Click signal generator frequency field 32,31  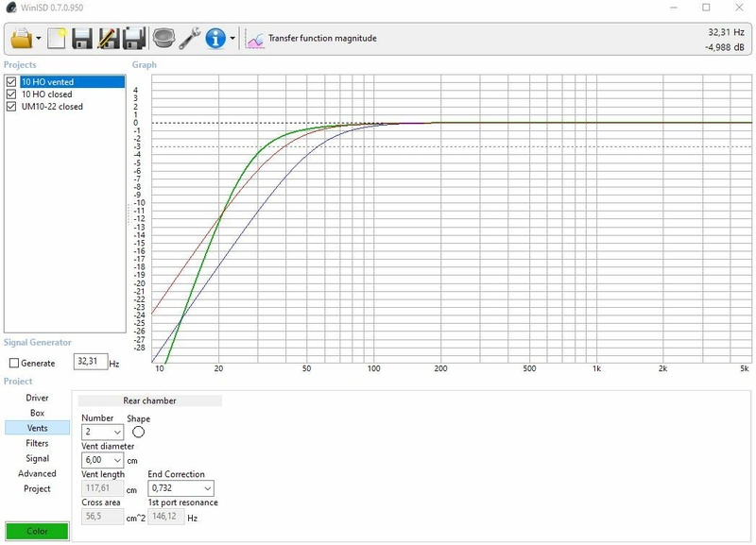[x=90, y=362]
